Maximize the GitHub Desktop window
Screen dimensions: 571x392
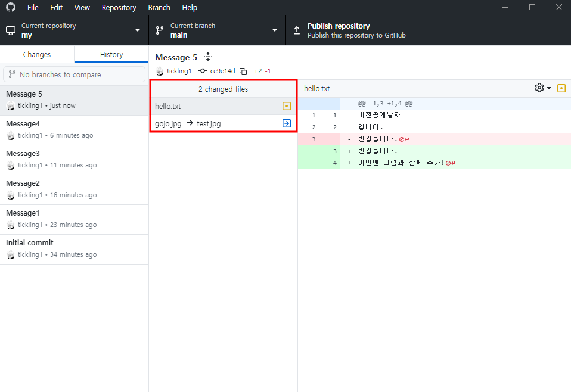click(x=532, y=7)
